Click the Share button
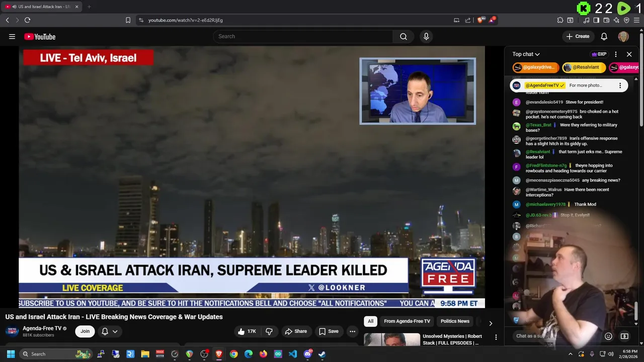This screenshot has width=644, height=362. (x=296, y=331)
